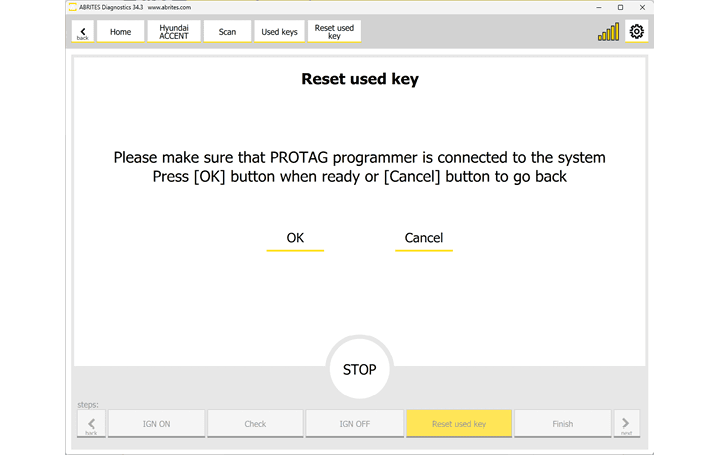Image resolution: width=719 pixels, height=455 pixels.
Task: Click the ABRITES application logo icon
Action: pyautogui.click(x=73, y=7)
